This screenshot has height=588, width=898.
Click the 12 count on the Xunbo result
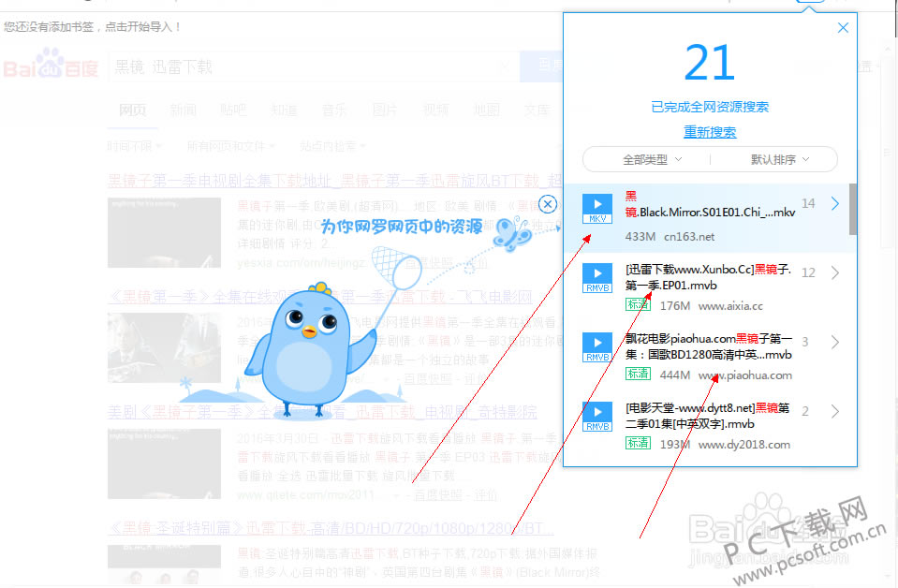808,272
